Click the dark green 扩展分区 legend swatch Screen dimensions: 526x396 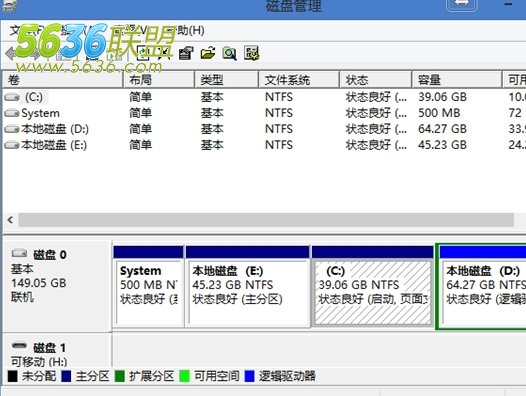(120, 376)
